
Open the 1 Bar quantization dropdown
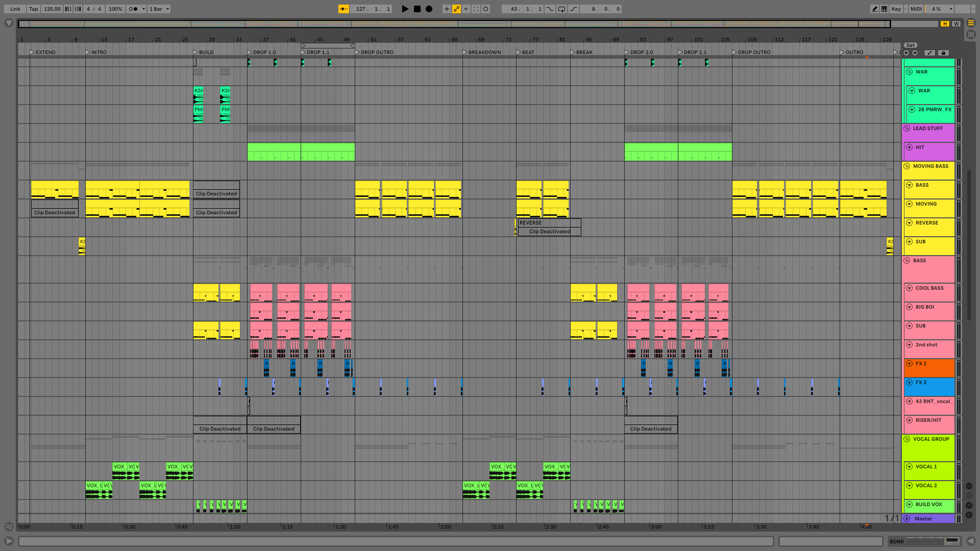pos(159,9)
